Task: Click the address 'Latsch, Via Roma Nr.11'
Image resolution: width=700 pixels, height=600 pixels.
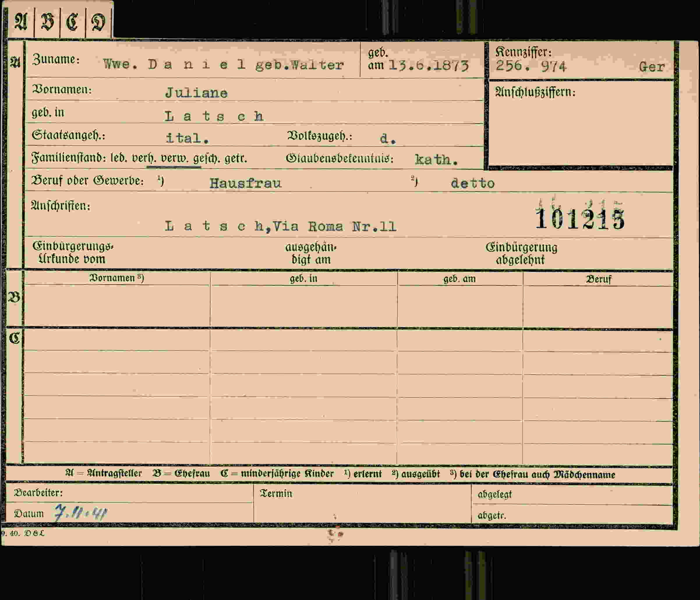Action: (x=280, y=226)
